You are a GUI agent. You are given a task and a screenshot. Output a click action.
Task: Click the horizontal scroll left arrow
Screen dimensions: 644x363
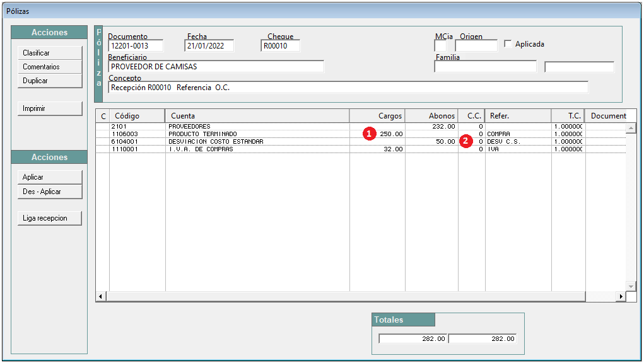(101, 296)
